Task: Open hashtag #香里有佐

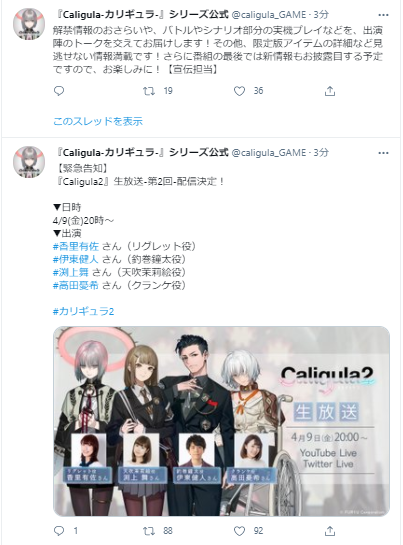Action: click(76, 246)
